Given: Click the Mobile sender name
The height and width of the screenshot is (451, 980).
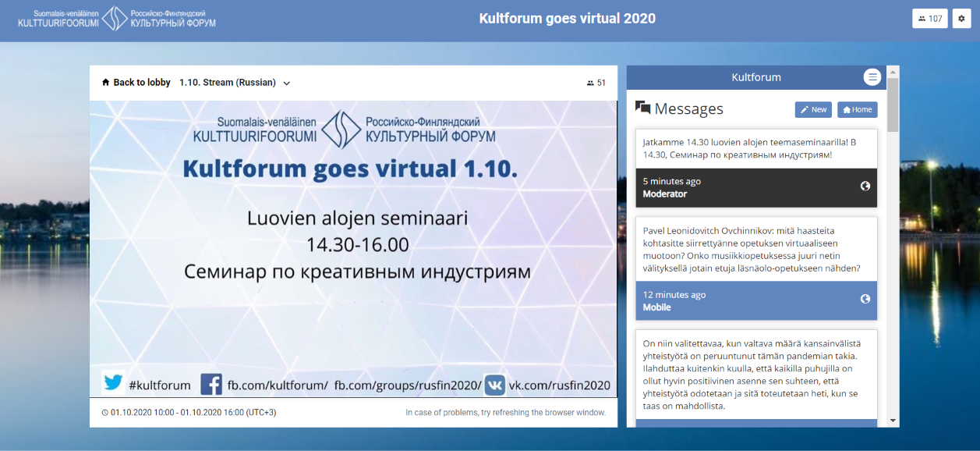Looking at the screenshot, I should (x=657, y=307).
